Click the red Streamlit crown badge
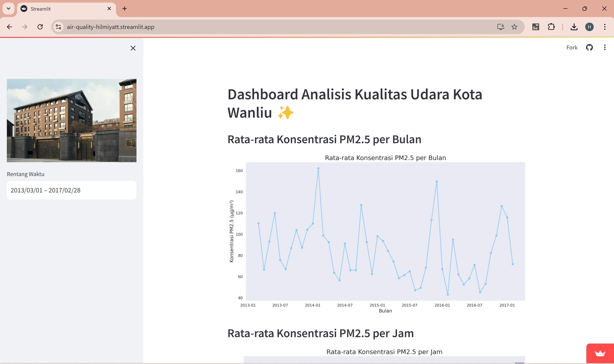This screenshot has height=364, width=614. pos(600,353)
